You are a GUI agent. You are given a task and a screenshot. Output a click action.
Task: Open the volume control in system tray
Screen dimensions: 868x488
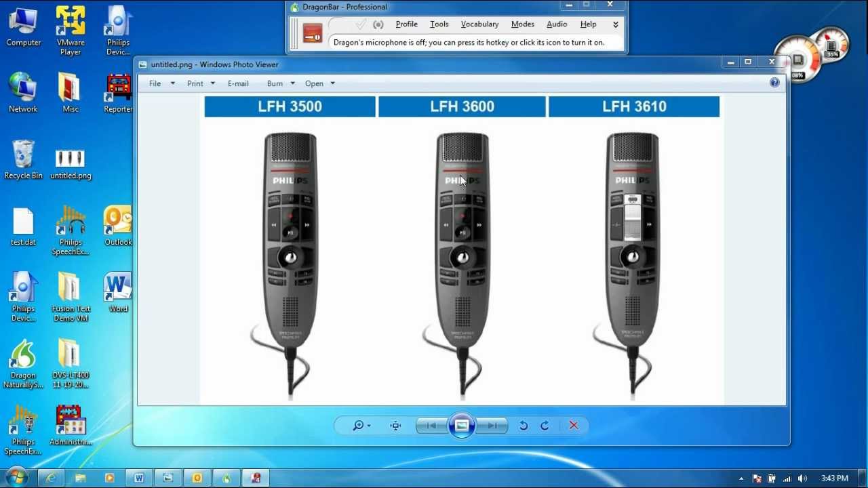802,479
